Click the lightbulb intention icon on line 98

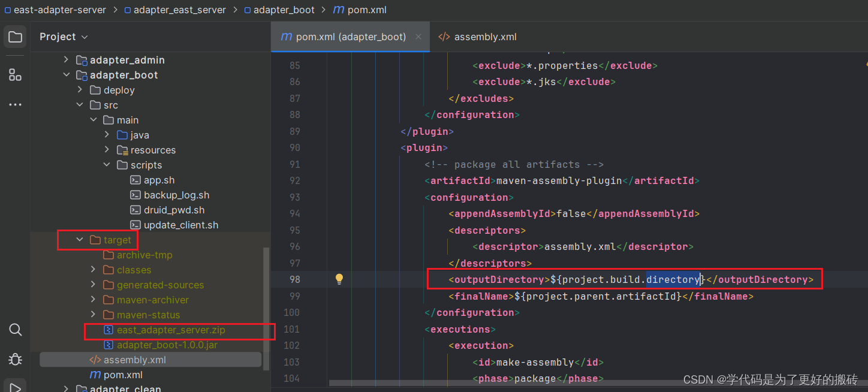[339, 279]
